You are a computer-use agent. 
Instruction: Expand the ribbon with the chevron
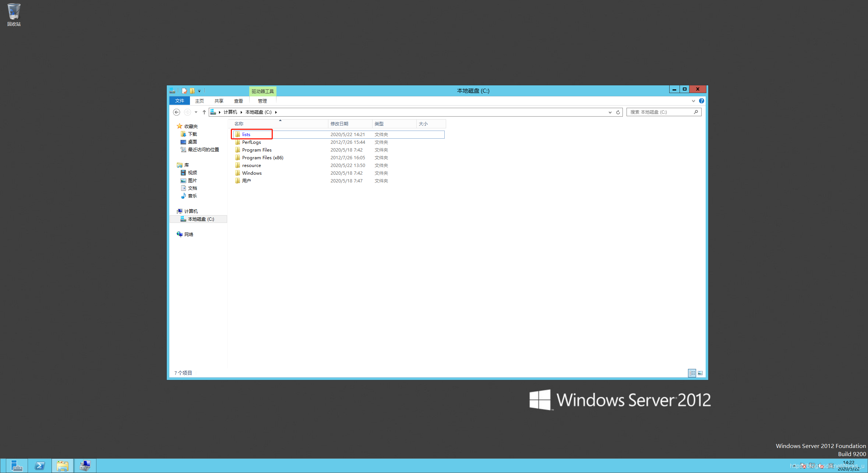tap(693, 101)
